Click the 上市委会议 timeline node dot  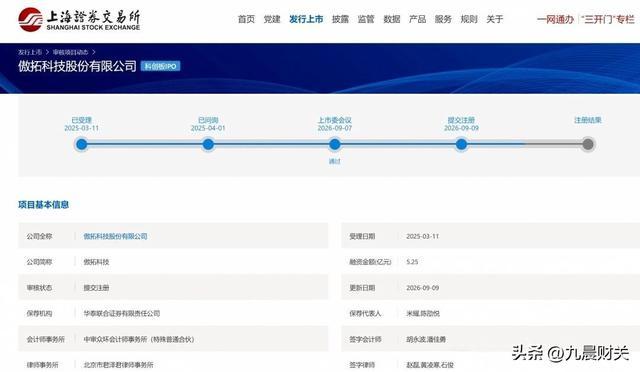335,144
